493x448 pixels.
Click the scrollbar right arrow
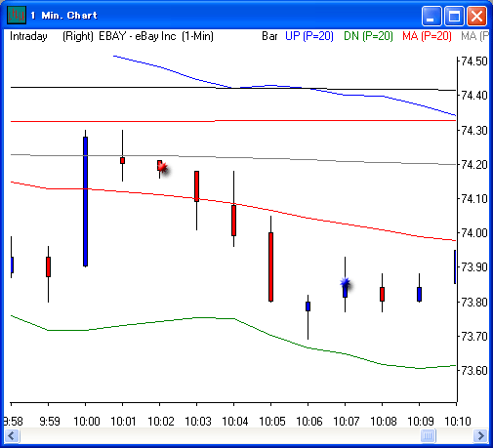click(x=480, y=435)
